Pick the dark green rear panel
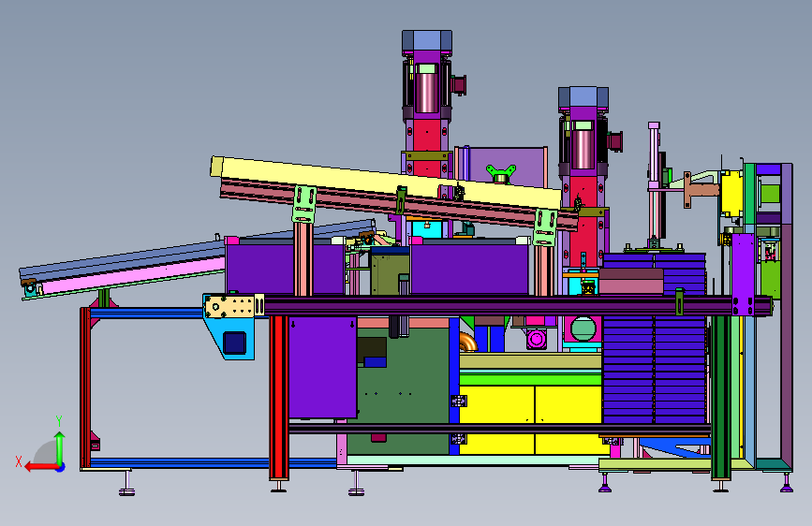 (x=398, y=393)
